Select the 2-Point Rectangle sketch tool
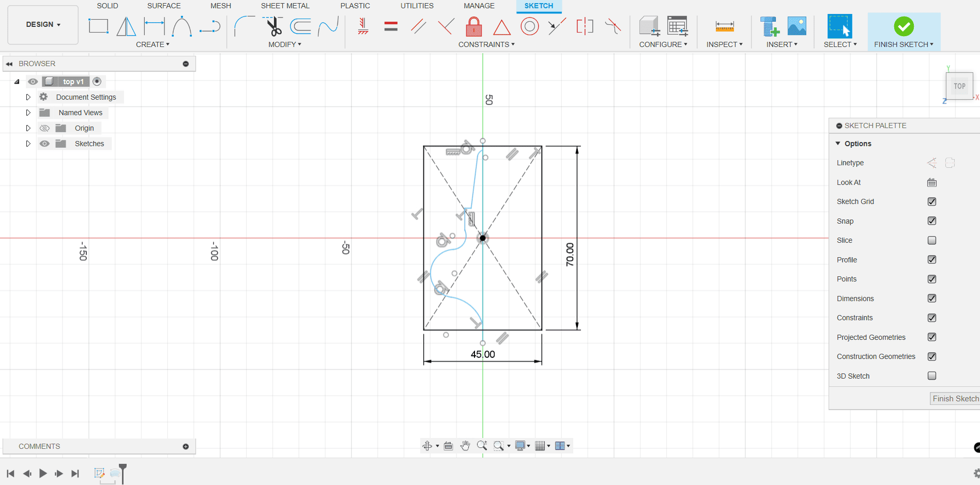This screenshot has height=485, width=980. pyautogui.click(x=98, y=26)
